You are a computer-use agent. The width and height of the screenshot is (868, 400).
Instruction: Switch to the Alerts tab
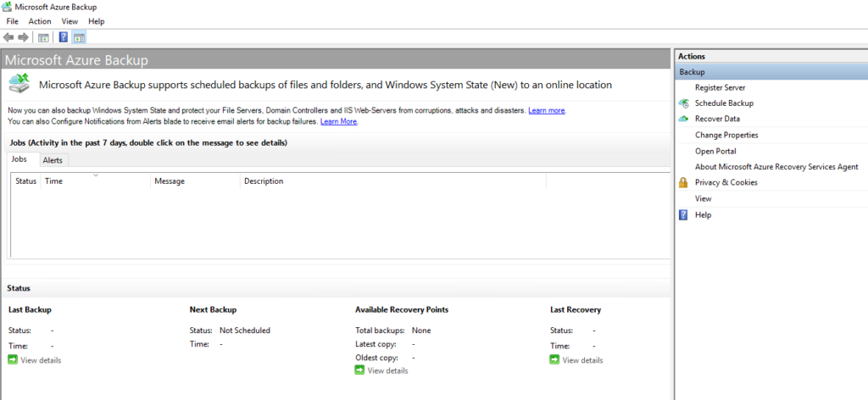53,160
